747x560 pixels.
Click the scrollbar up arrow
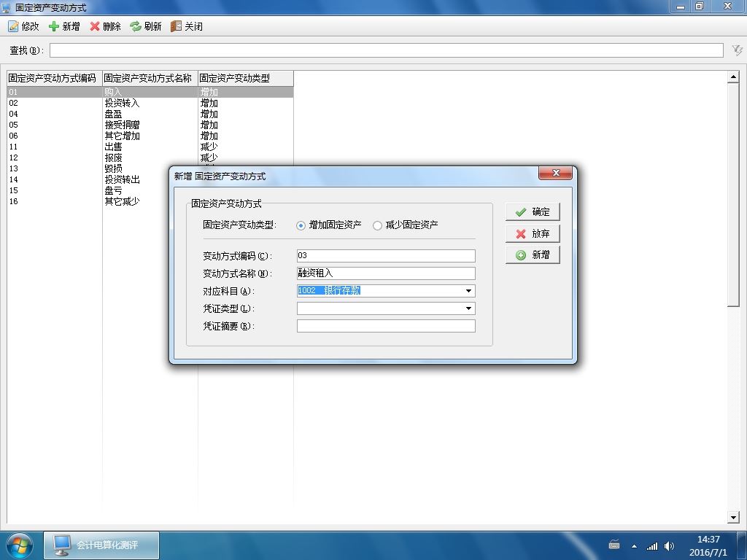pos(733,77)
